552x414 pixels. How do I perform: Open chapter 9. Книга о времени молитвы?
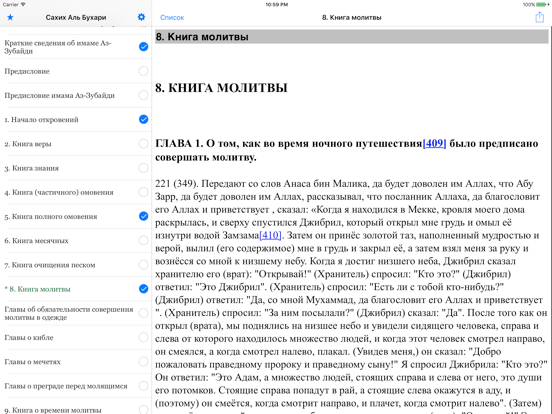(x=53, y=410)
